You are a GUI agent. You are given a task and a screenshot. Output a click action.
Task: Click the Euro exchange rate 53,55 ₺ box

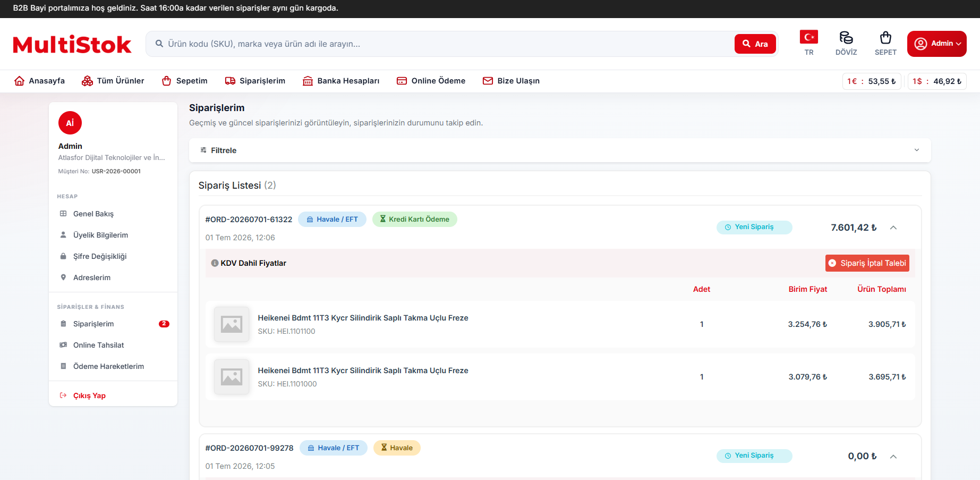872,81
